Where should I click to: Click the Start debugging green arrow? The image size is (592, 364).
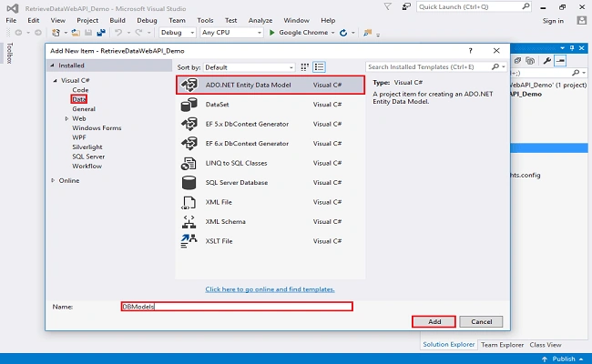(x=271, y=33)
